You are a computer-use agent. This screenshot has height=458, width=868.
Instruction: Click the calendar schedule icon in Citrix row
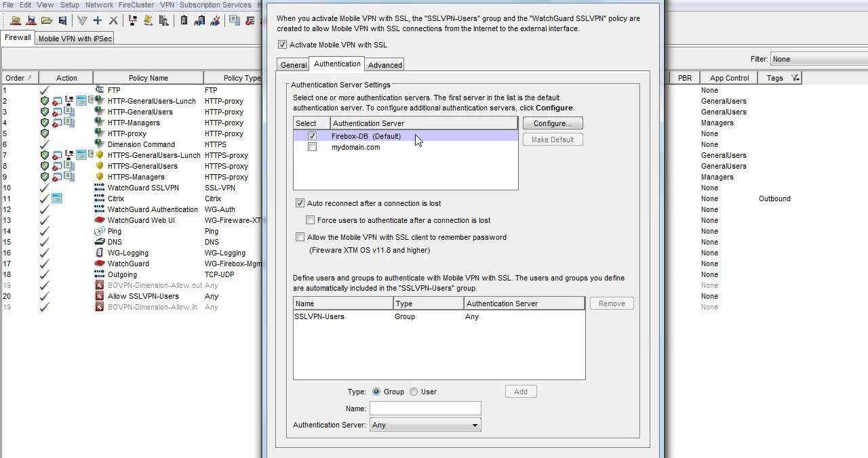click(x=57, y=199)
